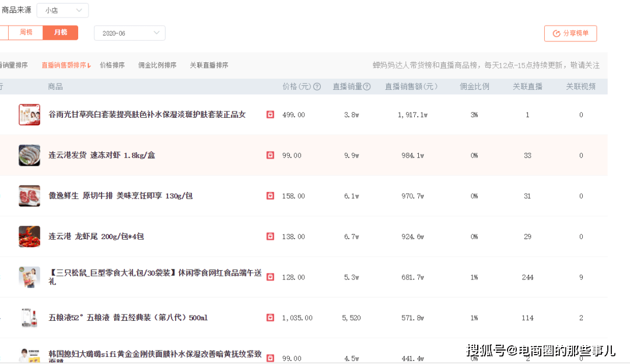The image size is (630, 364).
Task: Open the 速冻对虾 shrimp product thumbnail
Action: pos(29,155)
